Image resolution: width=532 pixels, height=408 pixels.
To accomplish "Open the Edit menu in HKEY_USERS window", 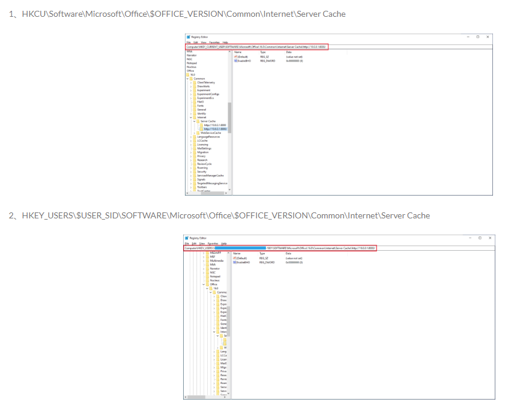I will click(193, 243).
